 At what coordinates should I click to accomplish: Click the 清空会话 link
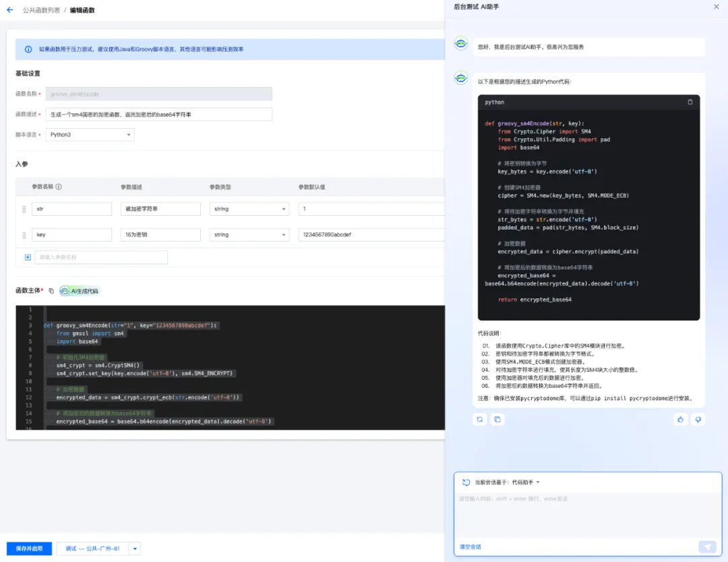[471, 547]
